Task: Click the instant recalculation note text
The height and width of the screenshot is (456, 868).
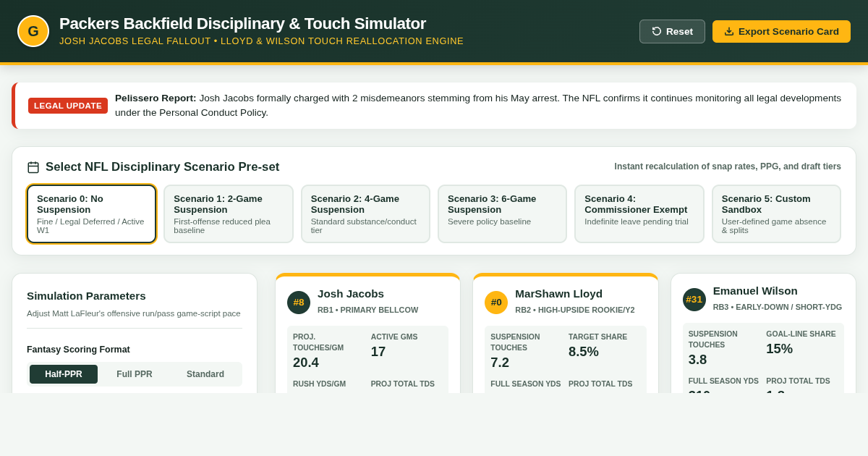Action: click(x=728, y=166)
